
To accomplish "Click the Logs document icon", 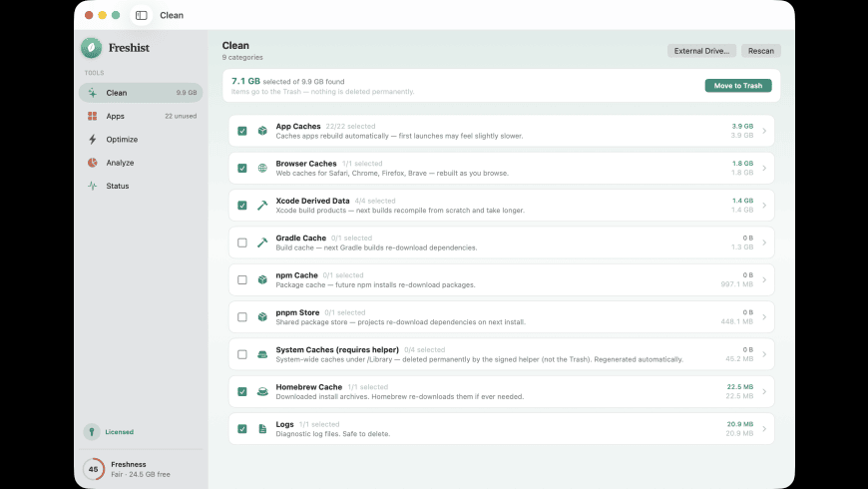I will point(262,429).
